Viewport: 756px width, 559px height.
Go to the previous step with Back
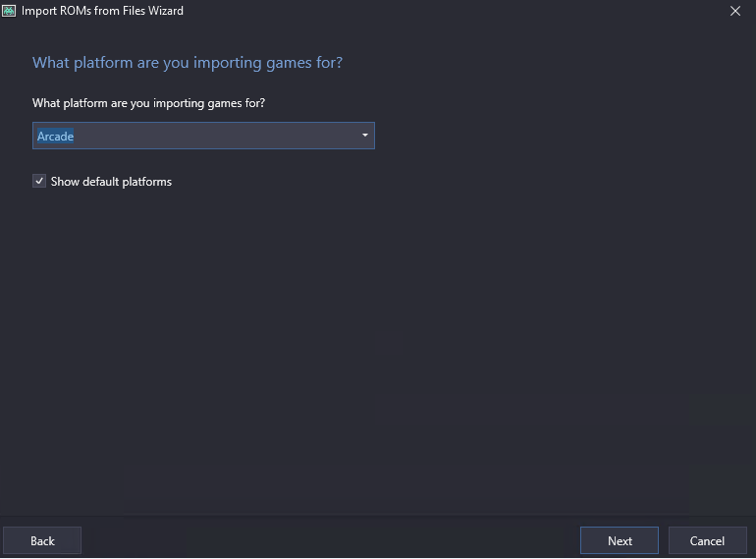[x=42, y=540]
